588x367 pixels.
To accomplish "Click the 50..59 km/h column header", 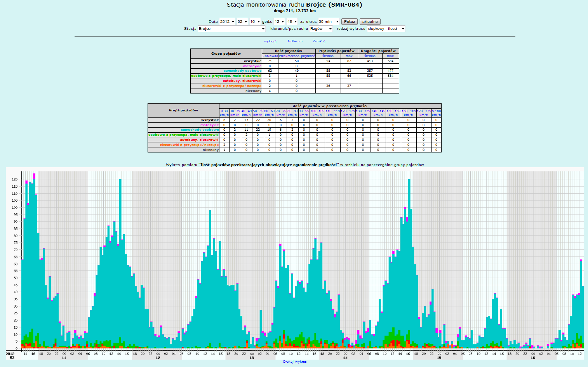I will coord(258,113).
